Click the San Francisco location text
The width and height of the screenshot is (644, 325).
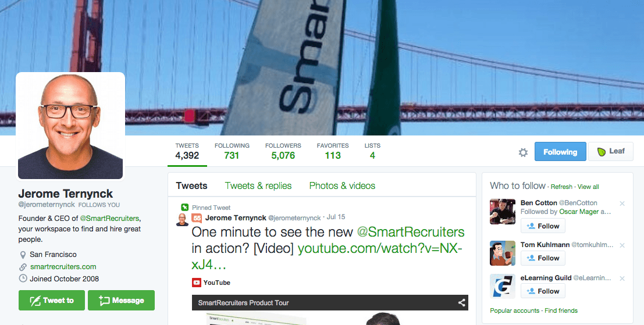[53, 255]
